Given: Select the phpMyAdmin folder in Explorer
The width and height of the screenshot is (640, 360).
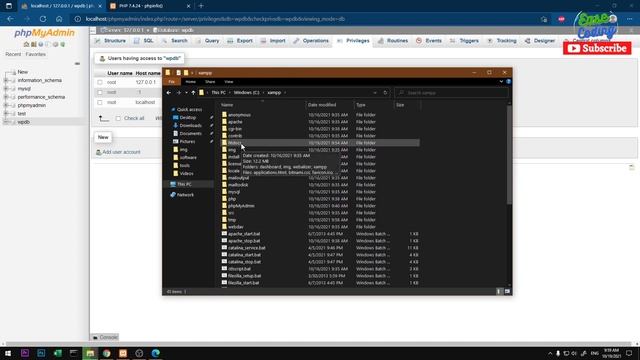Looking at the screenshot, I should (x=241, y=206).
